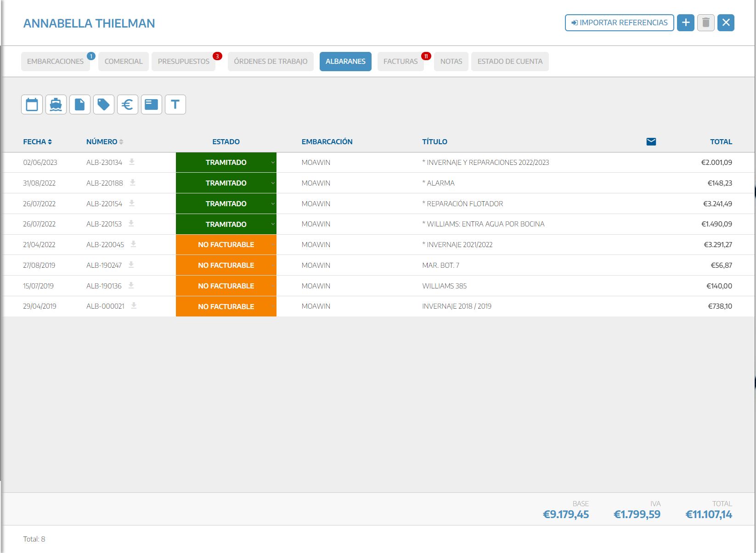
Task: Download delivery note ALB-230134
Action: coord(132,162)
